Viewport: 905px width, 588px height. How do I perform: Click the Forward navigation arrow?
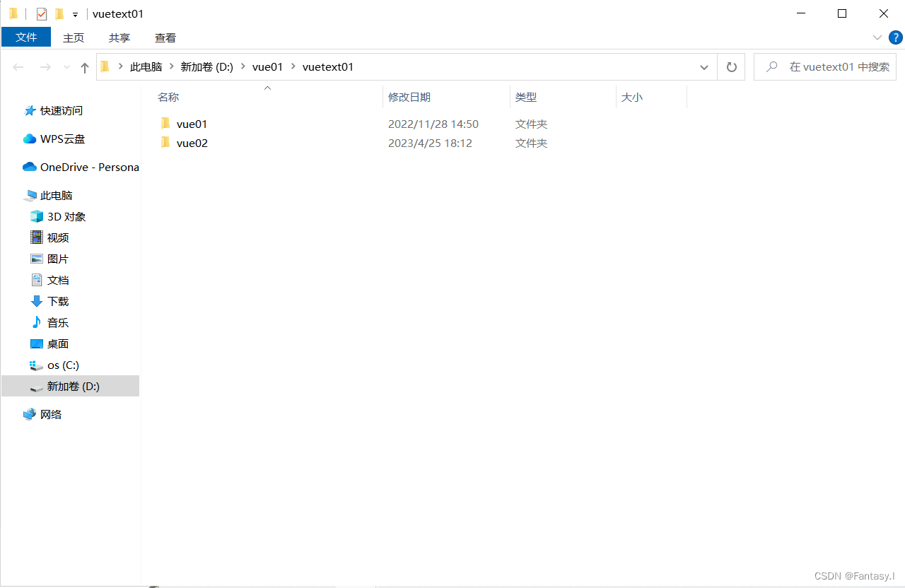45,67
